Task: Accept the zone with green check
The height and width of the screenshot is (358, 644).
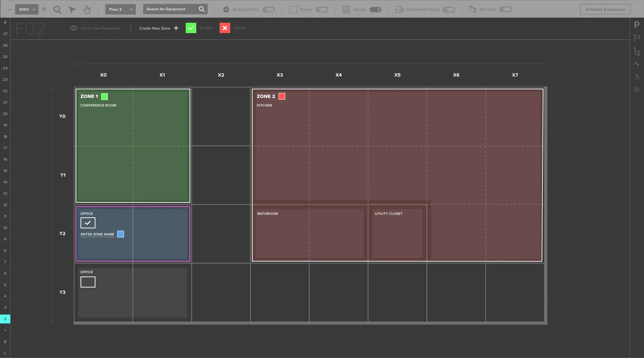Action: click(x=191, y=28)
